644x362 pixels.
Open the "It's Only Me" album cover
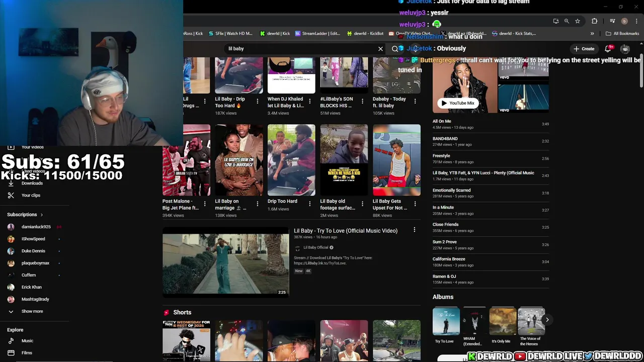click(503, 321)
